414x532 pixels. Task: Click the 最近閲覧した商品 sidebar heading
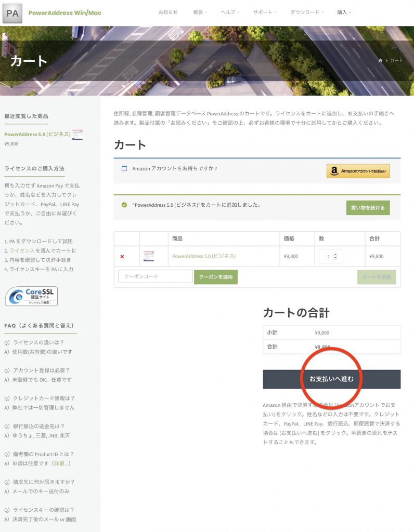pyautogui.click(x=26, y=116)
